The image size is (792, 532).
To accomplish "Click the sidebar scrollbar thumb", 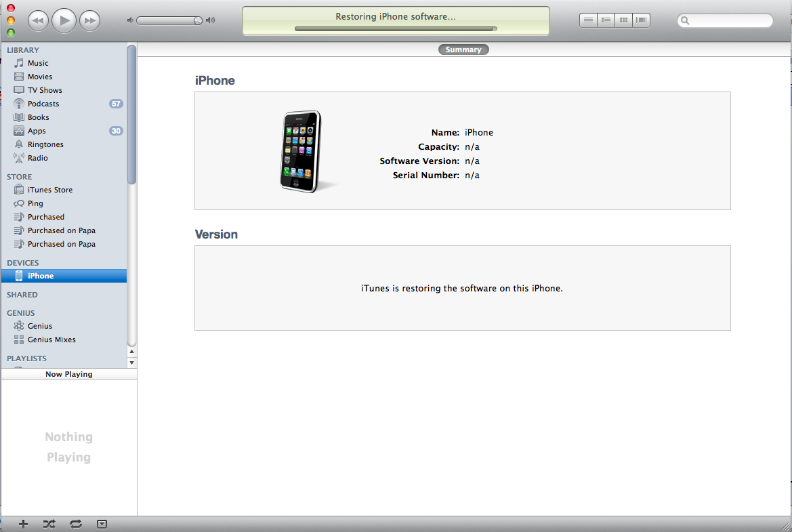I will (132, 115).
